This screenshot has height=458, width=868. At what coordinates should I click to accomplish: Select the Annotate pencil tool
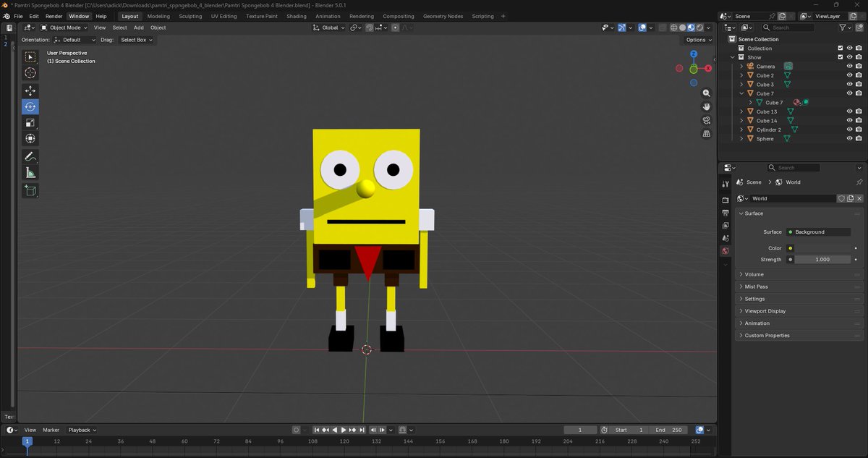click(30, 156)
